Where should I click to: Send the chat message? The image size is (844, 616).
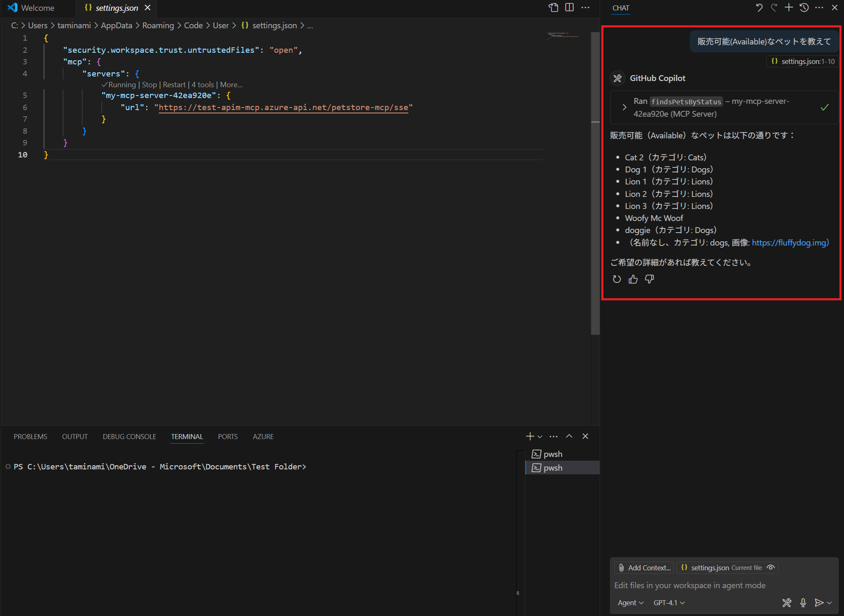(819, 603)
